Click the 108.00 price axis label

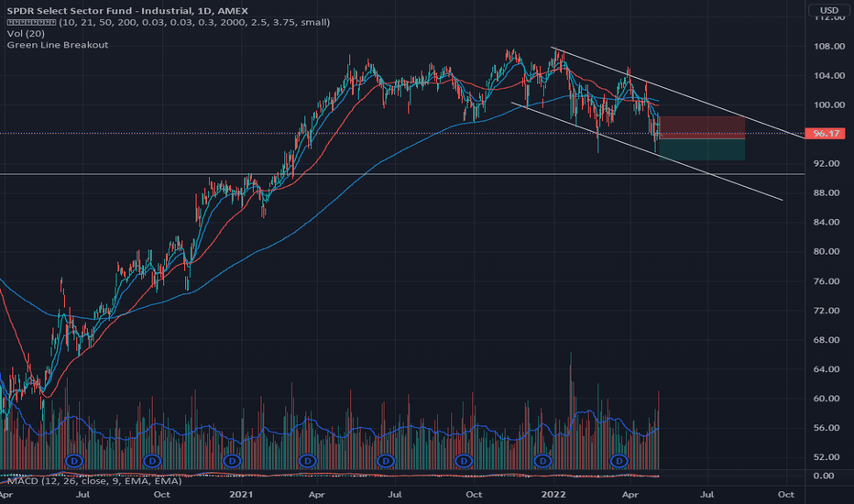[x=829, y=47]
